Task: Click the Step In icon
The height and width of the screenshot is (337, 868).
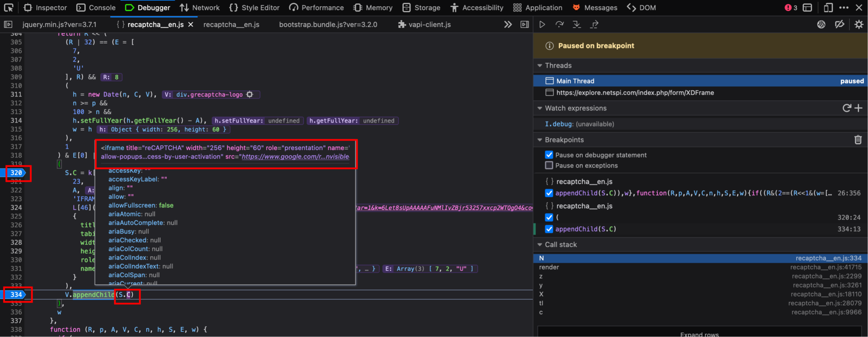Action: [x=577, y=25]
